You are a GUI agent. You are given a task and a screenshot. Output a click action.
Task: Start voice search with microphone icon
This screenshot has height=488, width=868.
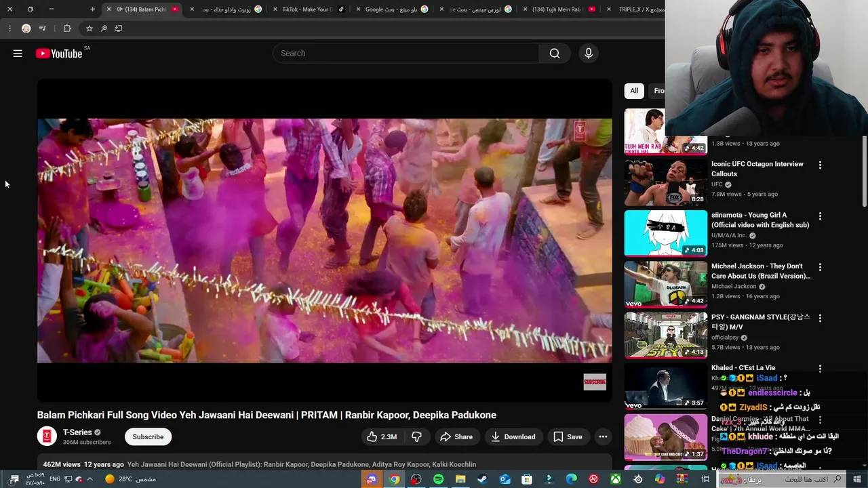[589, 54]
